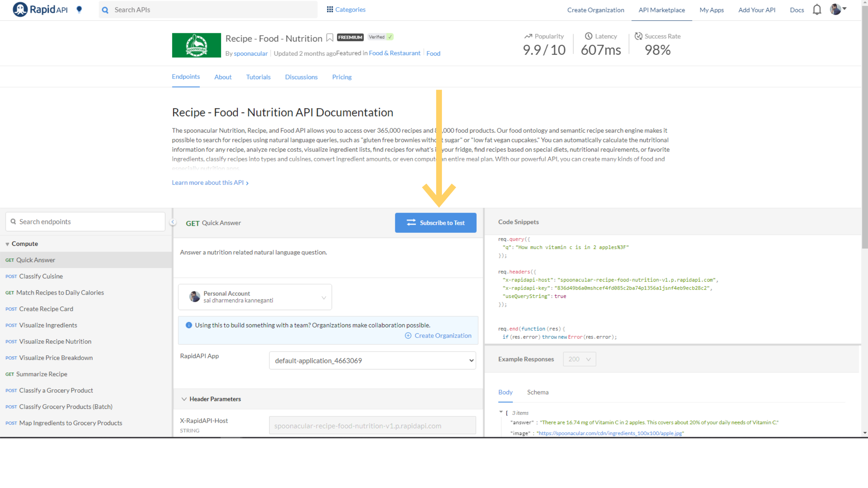Open the user avatar menu

[838, 9]
